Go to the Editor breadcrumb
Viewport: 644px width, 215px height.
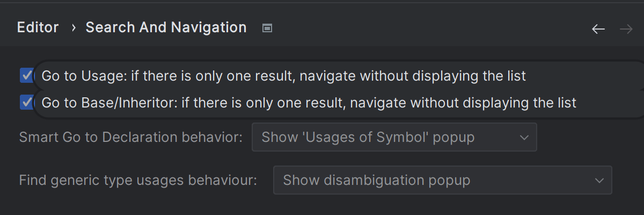pyautogui.click(x=38, y=28)
